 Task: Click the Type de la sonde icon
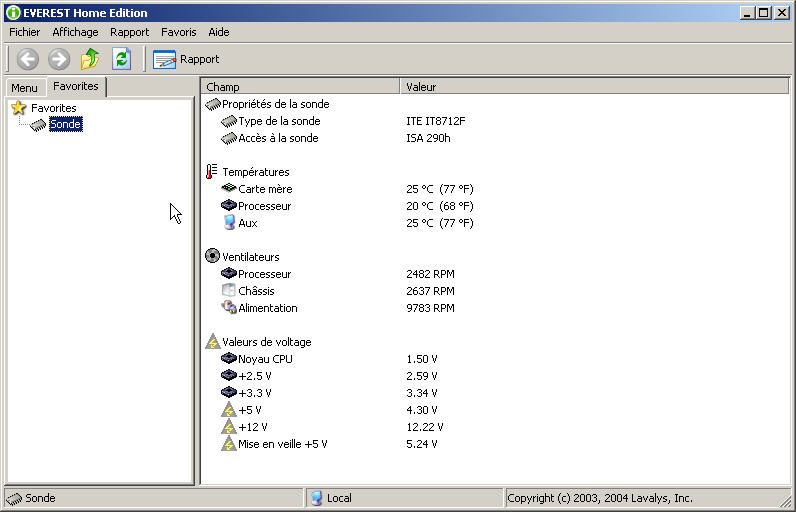tap(229, 121)
